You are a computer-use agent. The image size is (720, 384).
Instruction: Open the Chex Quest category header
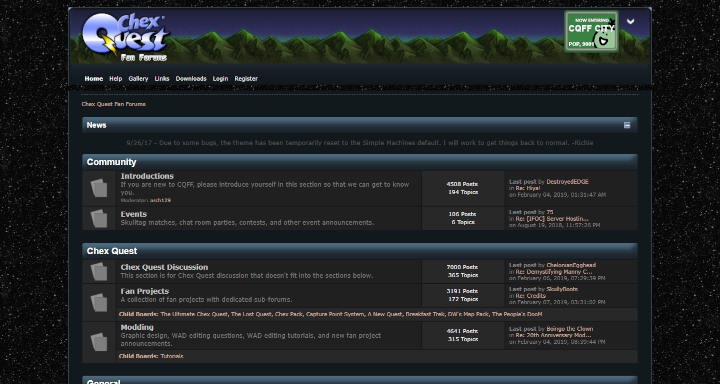(112, 251)
